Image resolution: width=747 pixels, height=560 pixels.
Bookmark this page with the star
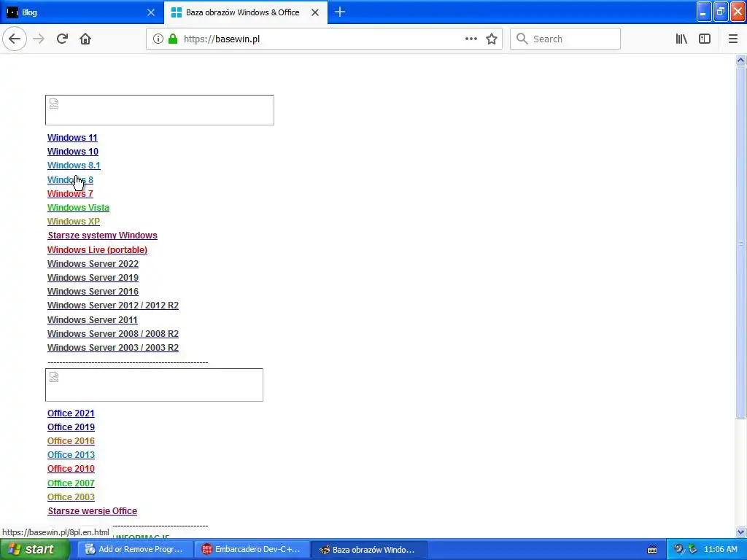click(492, 39)
